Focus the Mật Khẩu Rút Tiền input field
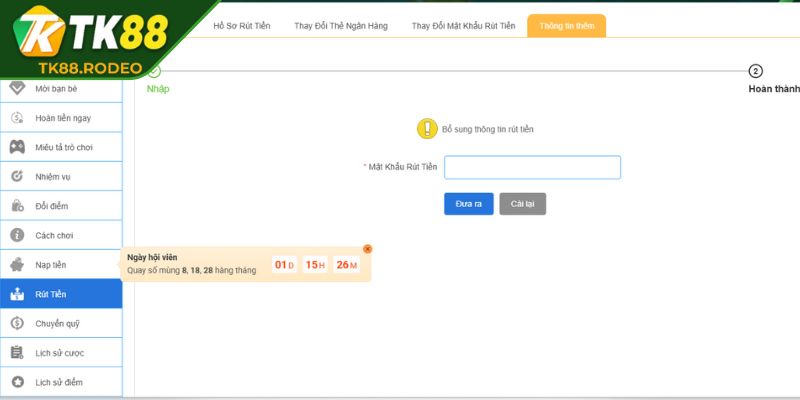 tap(532, 167)
